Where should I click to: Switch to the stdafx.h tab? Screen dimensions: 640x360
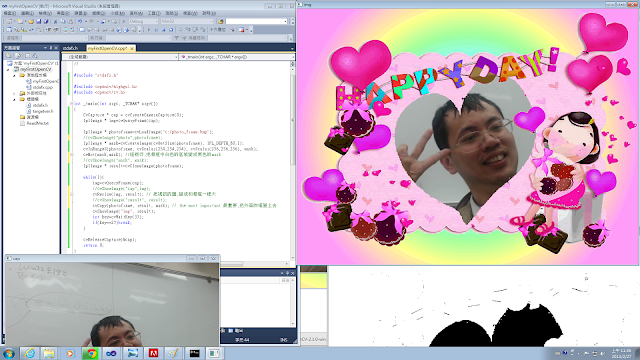tap(70, 48)
